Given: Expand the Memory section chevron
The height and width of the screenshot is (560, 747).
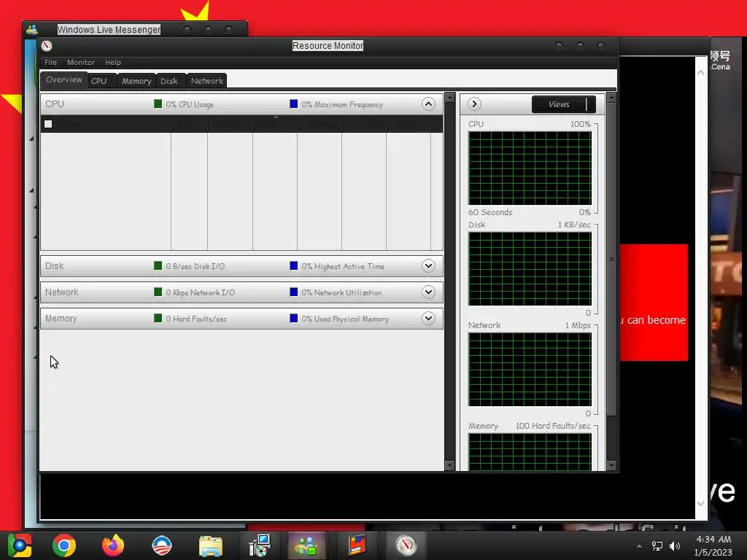Looking at the screenshot, I should (428, 318).
